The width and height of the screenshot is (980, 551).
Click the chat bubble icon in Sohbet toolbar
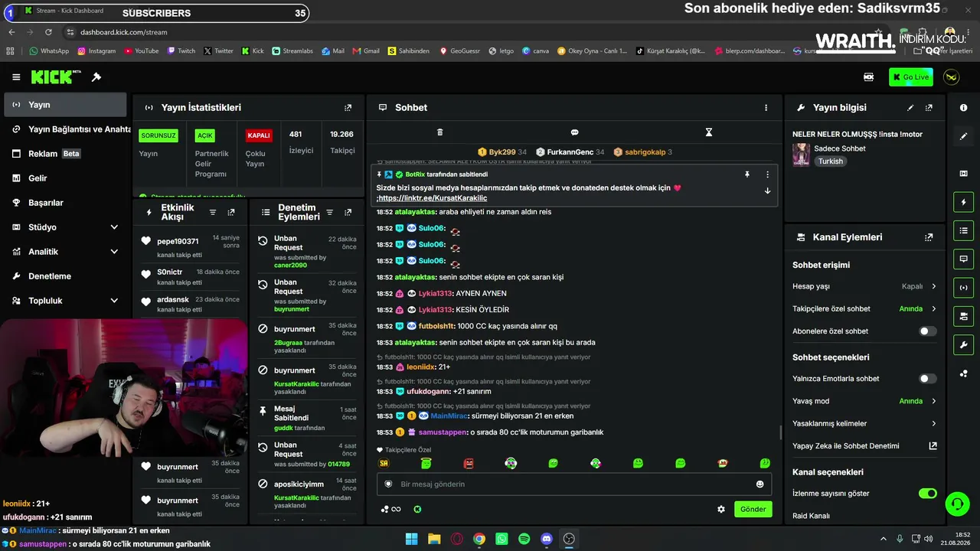(x=574, y=132)
